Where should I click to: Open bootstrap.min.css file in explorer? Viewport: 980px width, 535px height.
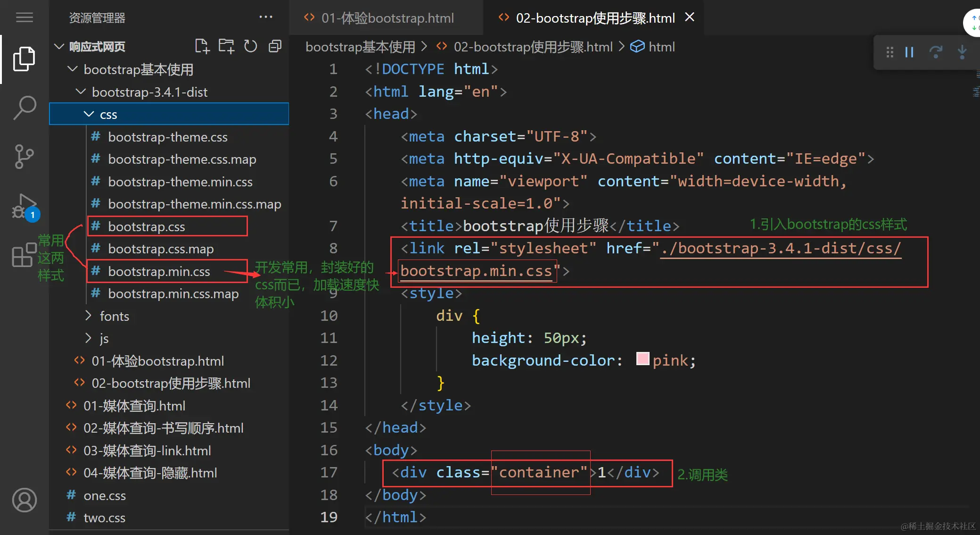pos(169,271)
